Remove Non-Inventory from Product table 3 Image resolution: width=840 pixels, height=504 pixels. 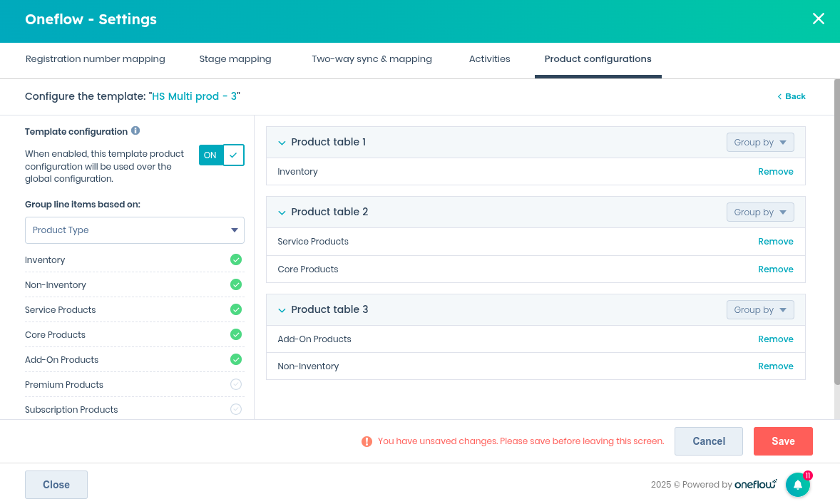776,366
